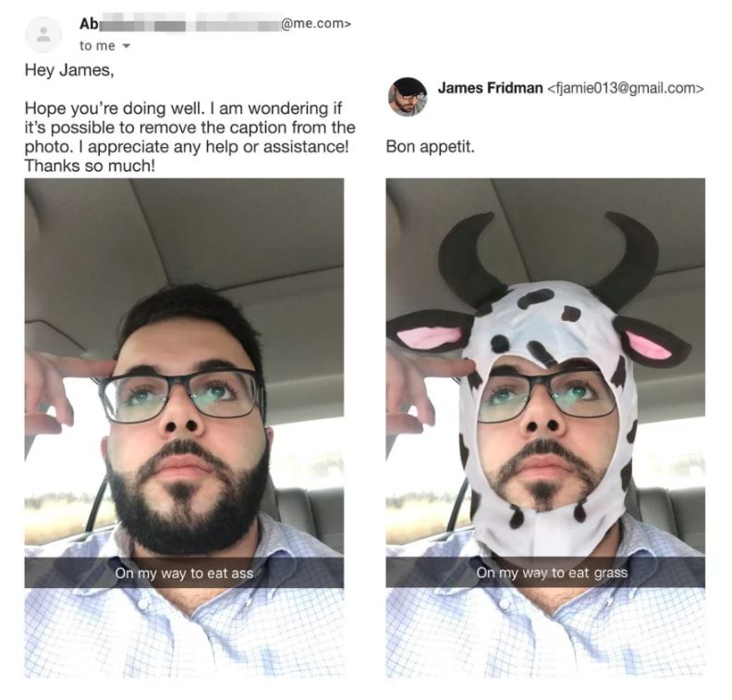Viewport: 732px width, 700px height.
Task: Click the 'Bon appetit.' reply text
Action: pos(430,147)
